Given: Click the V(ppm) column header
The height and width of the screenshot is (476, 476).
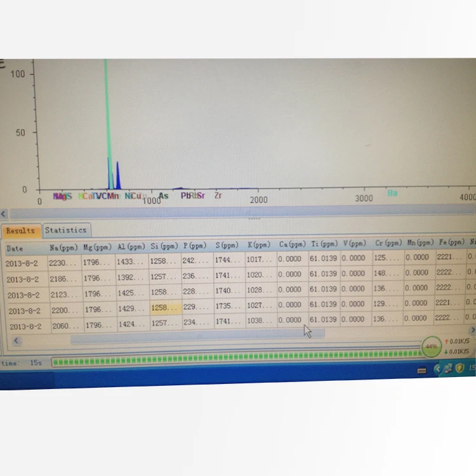Looking at the screenshot, I should point(355,243).
